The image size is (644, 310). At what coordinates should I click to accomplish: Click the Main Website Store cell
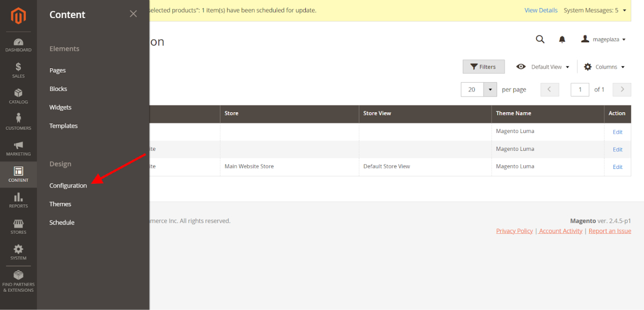point(289,167)
